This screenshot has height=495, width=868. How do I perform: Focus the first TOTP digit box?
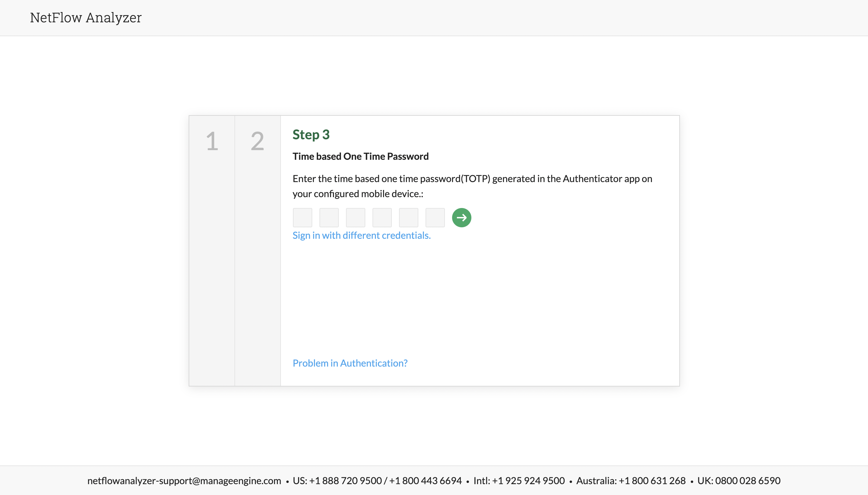click(302, 218)
